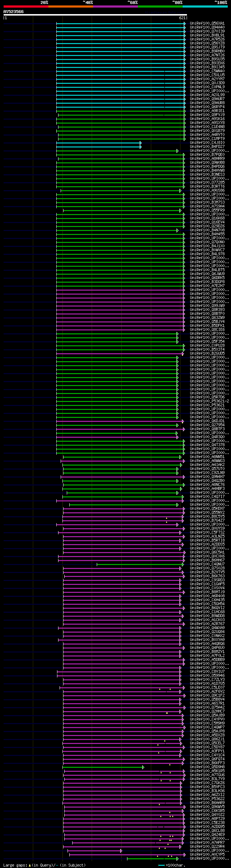
Task: Select label UniRef100_B8C5Y5
Action: click(x=207, y=516)
